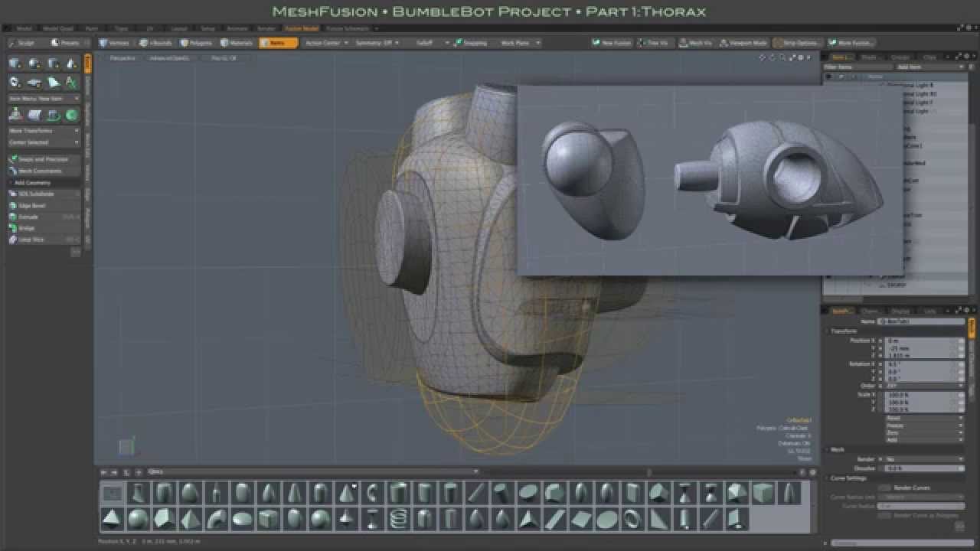Select the torus preset in Qbics shelf
The width and height of the screenshot is (980, 551).
632,520
